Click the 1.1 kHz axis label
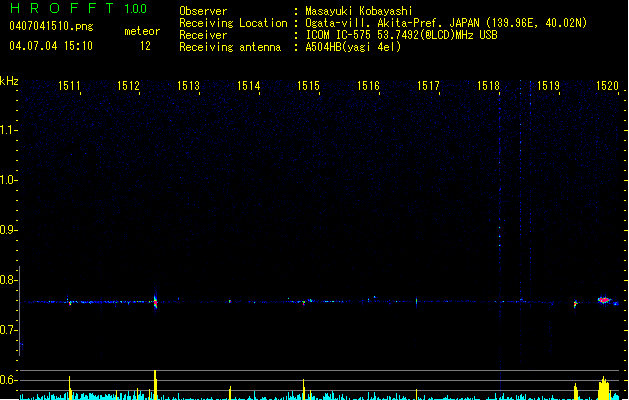 click(x=8, y=130)
